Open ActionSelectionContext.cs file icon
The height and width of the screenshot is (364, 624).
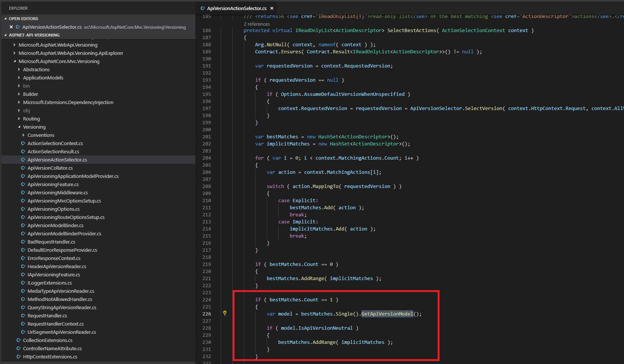pos(23,143)
